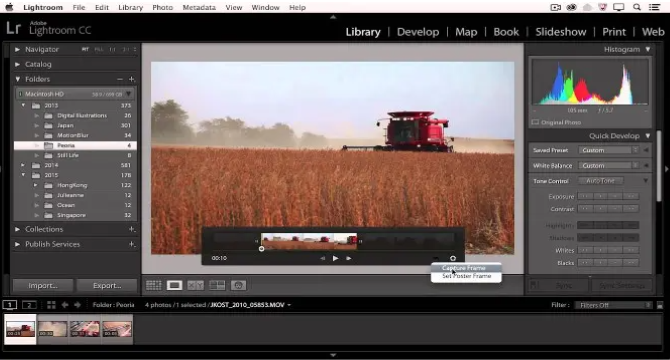Select Loupe view icon in toolbar
This screenshot has width=670, height=360.
pyautogui.click(x=174, y=285)
